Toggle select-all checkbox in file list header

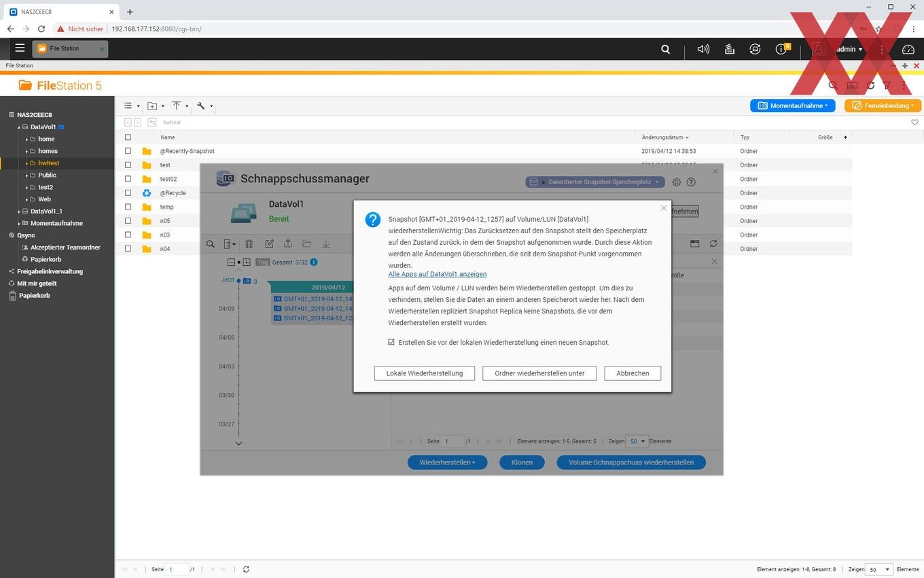click(128, 137)
